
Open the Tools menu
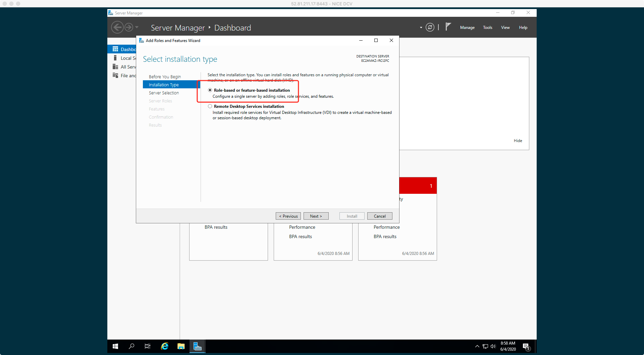pos(487,28)
